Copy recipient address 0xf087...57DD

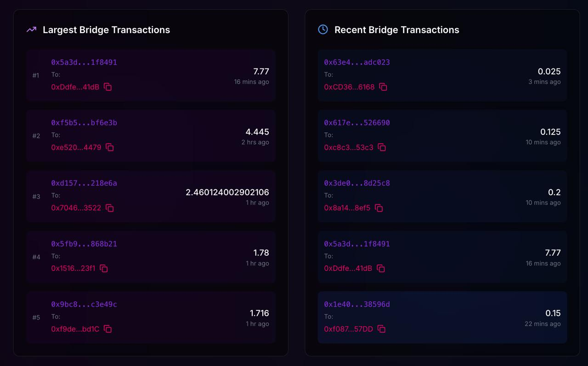pos(381,329)
